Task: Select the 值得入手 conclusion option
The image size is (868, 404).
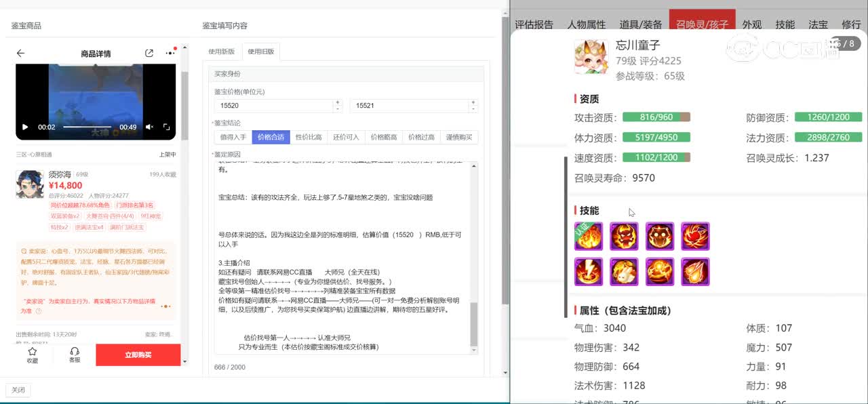Action: click(x=233, y=137)
